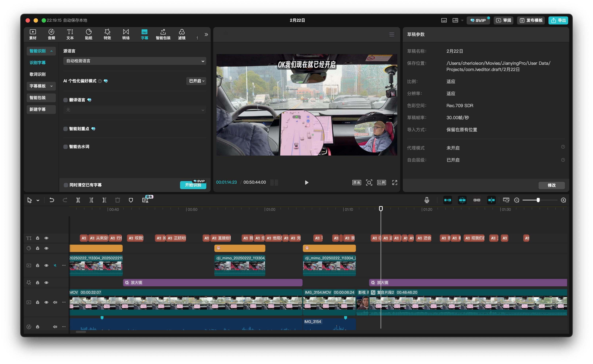Check 同时清空已有字幕 option
The width and height of the screenshot is (593, 364).
pos(66,185)
